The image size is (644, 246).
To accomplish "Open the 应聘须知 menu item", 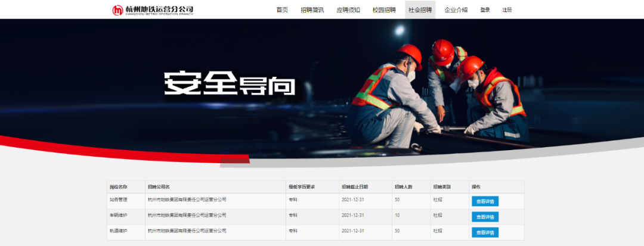I will click(348, 10).
